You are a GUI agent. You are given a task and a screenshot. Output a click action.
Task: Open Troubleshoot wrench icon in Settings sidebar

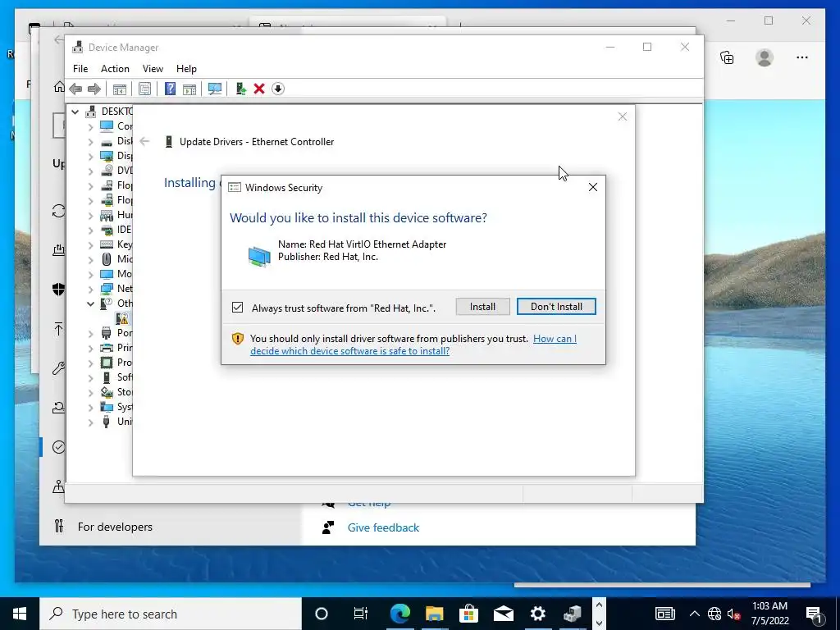pos(58,368)
